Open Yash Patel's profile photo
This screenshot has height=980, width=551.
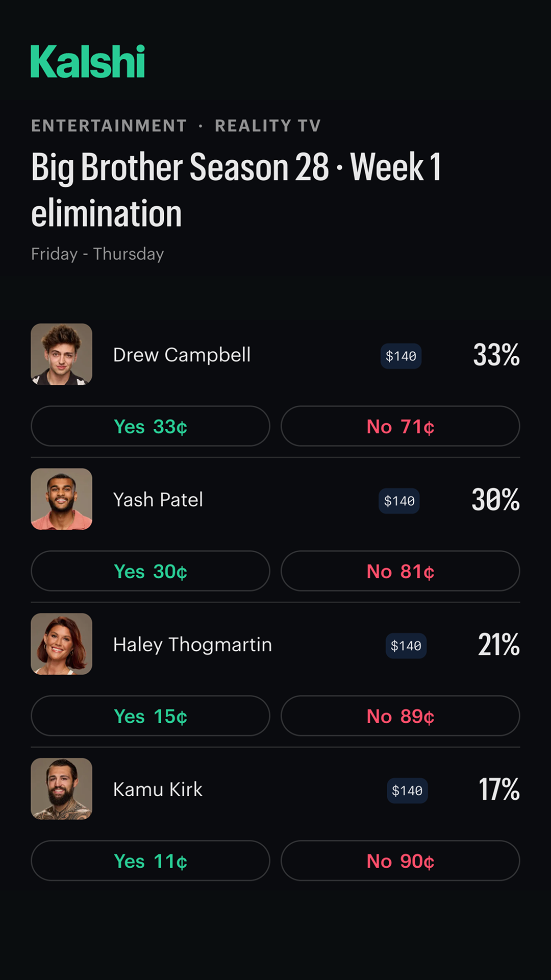coord(62,499)
